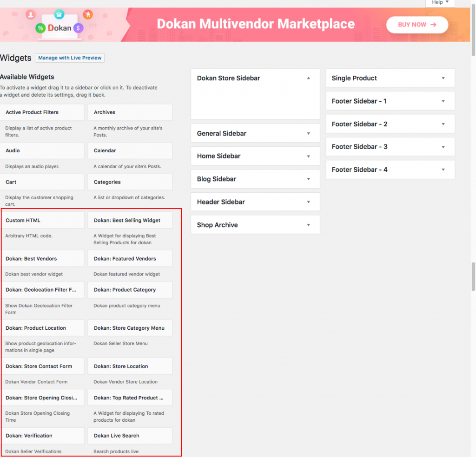Click the General Sidebar title
476x457 pixels.
pos(222,133)
